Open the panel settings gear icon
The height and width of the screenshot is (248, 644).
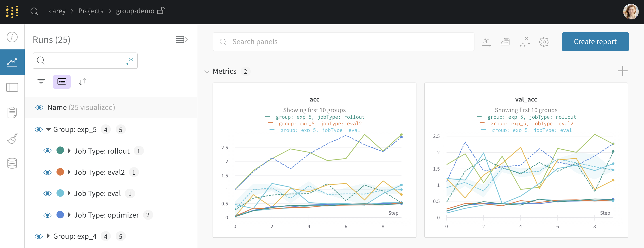[x=544, y=42]
